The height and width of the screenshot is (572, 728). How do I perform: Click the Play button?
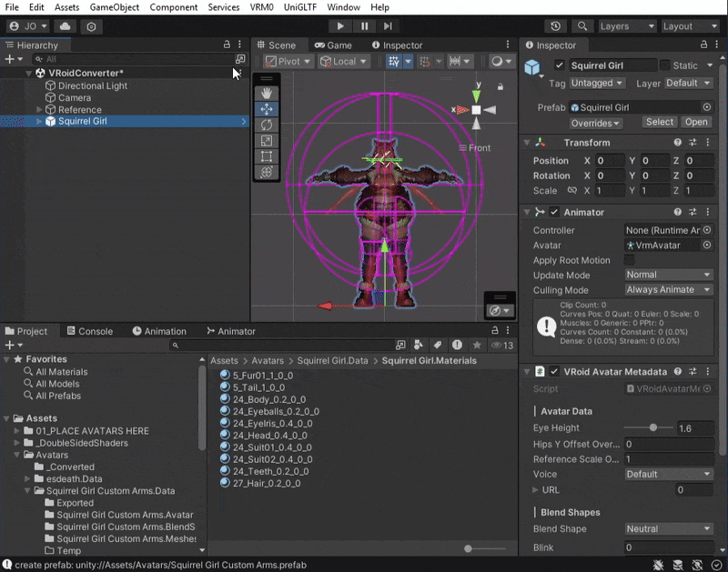pyautogui.click(x=340, y=26)
